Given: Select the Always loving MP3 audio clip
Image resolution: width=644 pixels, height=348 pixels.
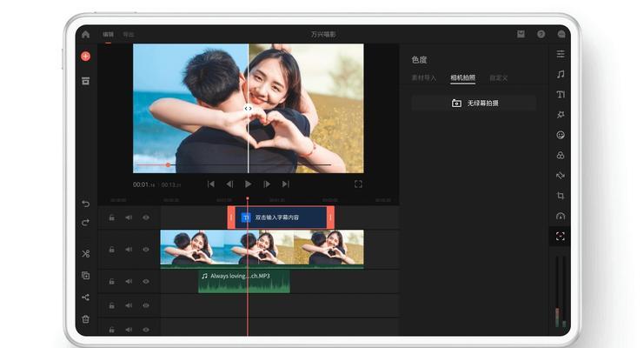Looking at the screenshot, I should coord(244,281).
